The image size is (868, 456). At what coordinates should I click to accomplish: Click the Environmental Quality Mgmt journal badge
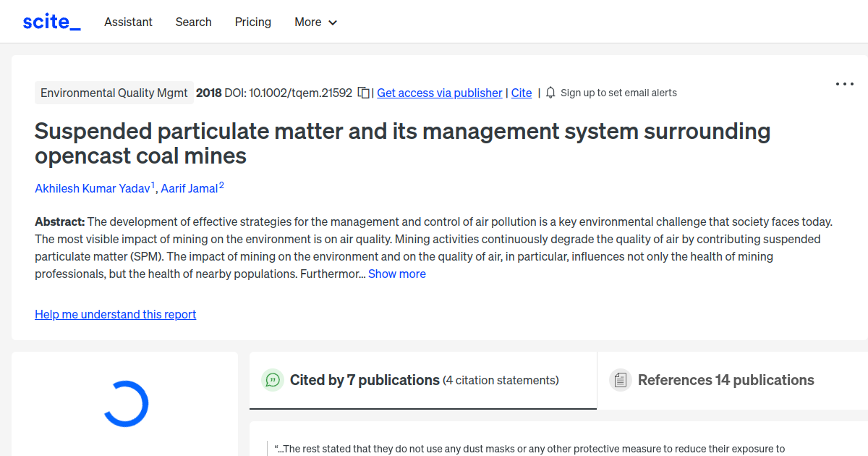114,93
